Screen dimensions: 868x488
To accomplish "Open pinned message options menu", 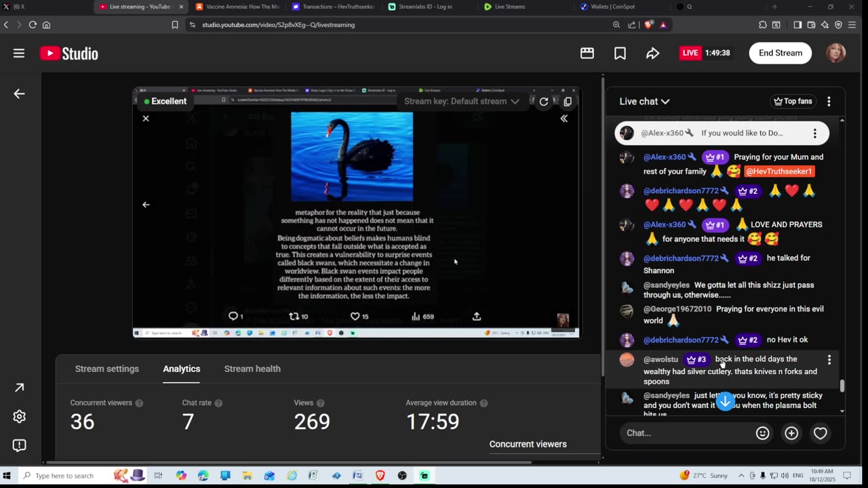I will tap(814, 134).
